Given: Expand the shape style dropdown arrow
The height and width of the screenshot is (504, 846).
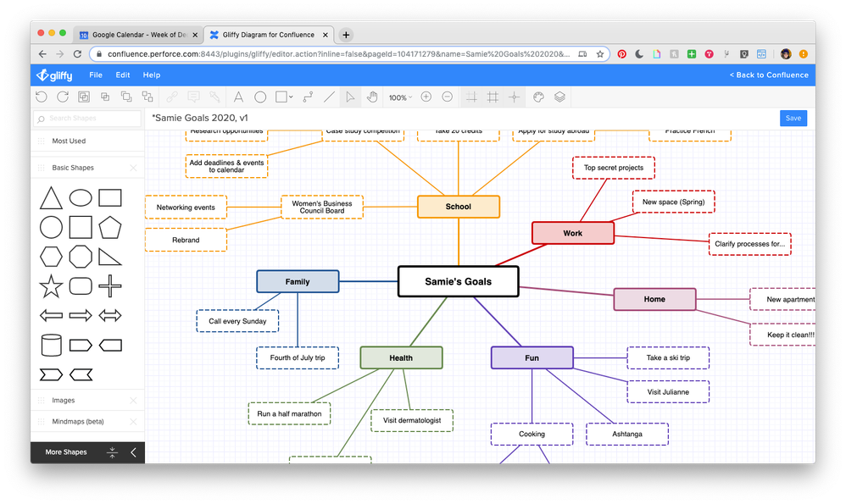Looking at the screenshot, I should [289, 97].
